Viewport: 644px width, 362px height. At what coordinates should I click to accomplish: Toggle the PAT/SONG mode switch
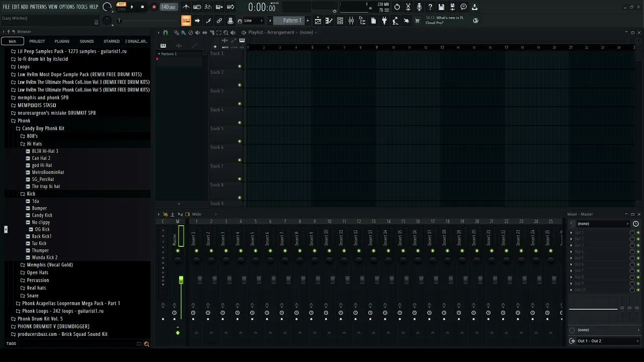coord(121,7)
